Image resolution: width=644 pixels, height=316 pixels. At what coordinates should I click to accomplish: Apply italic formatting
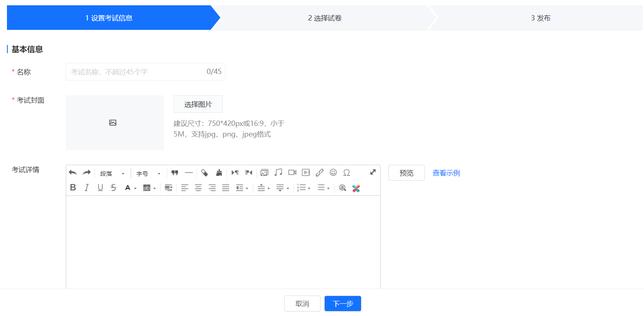pyautogui.click(x=87, y=187)
